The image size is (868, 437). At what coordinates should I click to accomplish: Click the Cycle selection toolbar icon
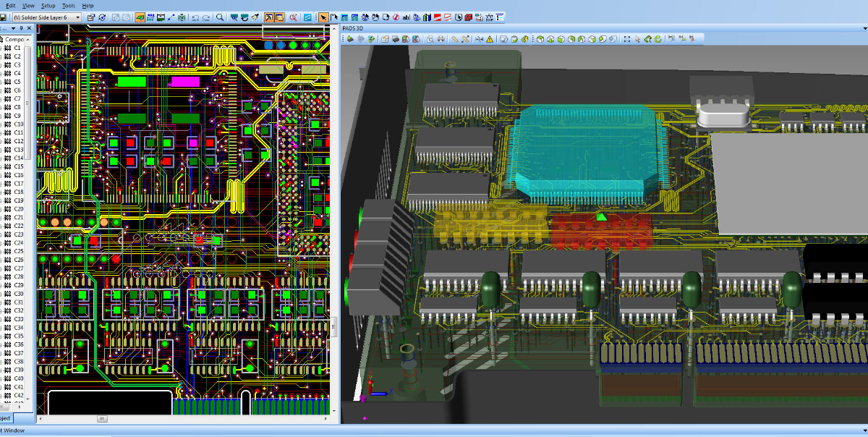click(101, 17)
